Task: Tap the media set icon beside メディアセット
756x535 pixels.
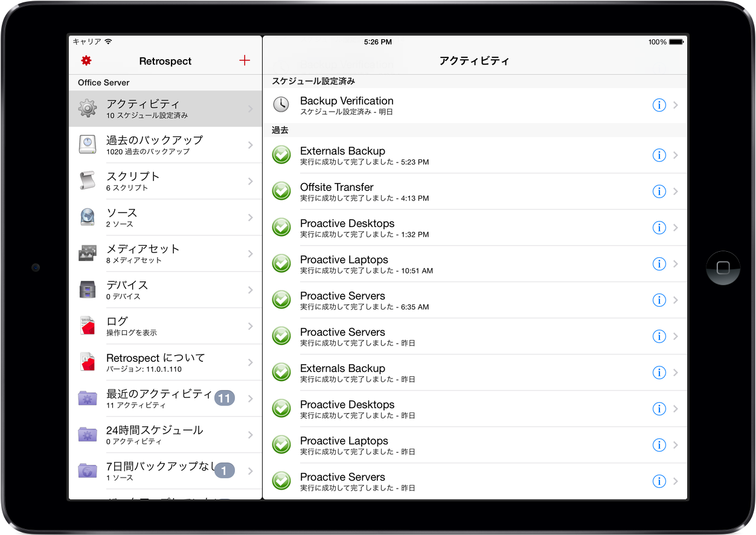Action: pyautogui.click(x=88, y=254)
